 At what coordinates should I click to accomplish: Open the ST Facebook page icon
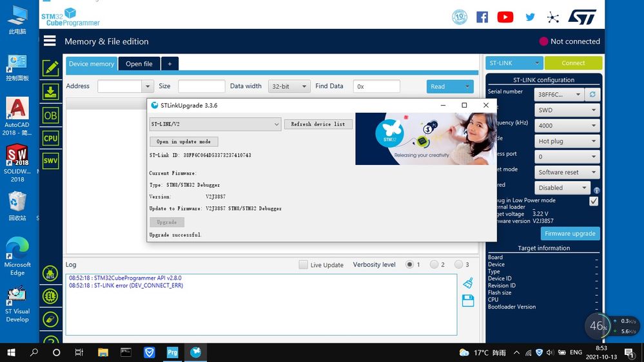482,17
